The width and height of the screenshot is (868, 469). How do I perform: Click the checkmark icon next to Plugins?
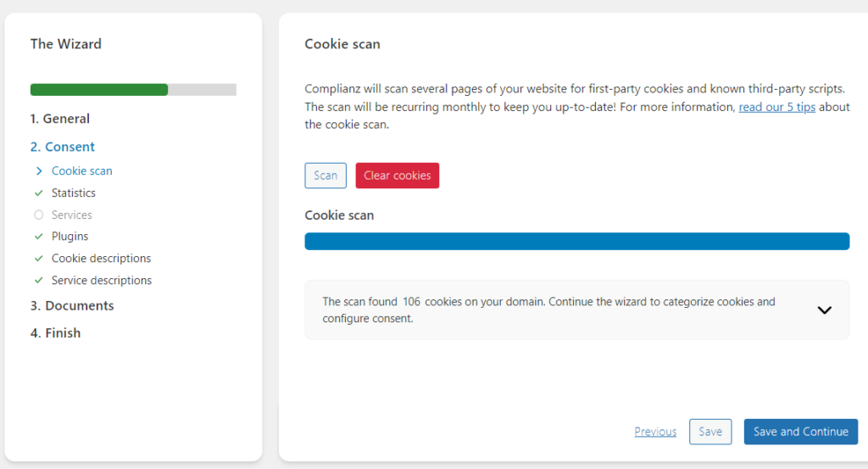pos(38,237)
